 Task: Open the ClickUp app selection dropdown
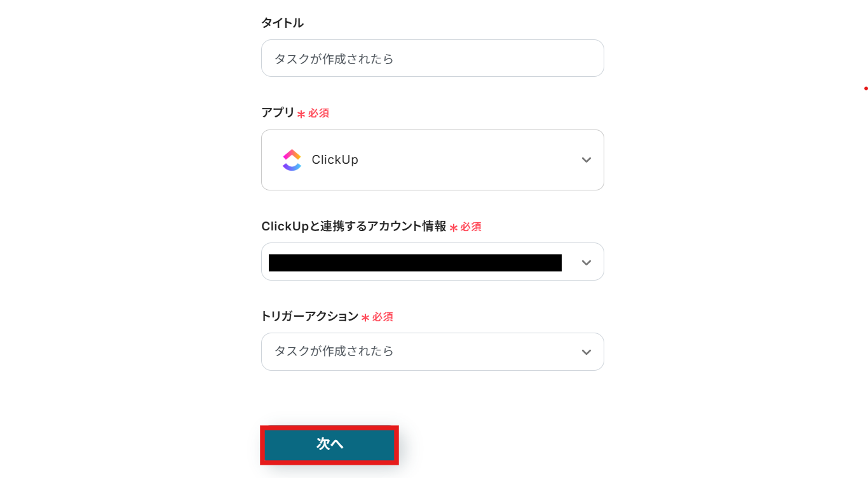click(x=432, y=160)
